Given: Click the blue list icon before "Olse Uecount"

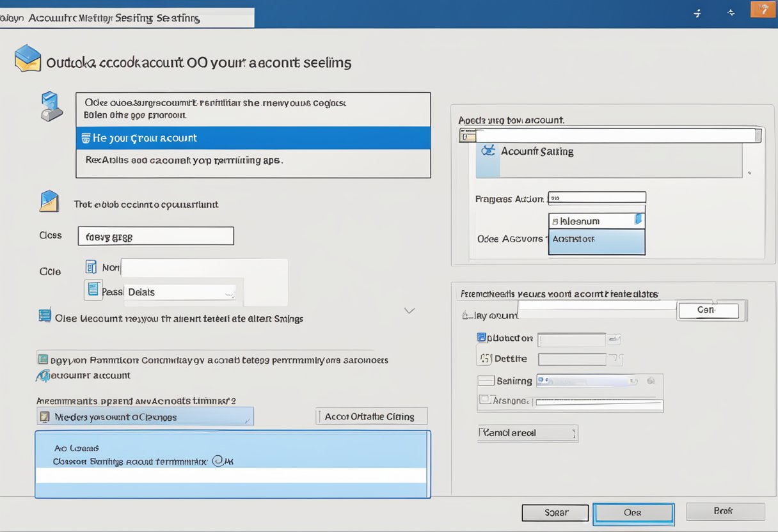Looking at the screenshot, I should 45,316.
